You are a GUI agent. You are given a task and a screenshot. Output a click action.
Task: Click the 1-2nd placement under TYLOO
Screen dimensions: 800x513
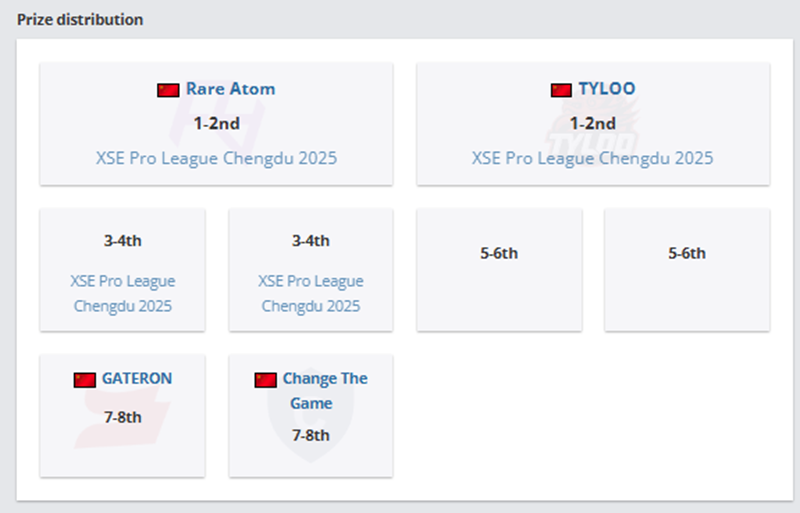coord(592,124)
